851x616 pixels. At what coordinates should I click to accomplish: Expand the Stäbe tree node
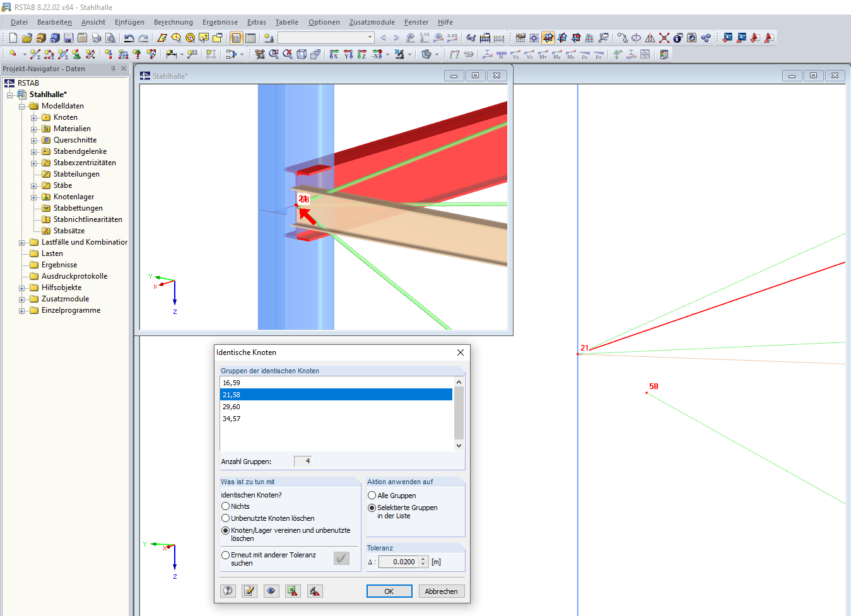tap(34, 186)
